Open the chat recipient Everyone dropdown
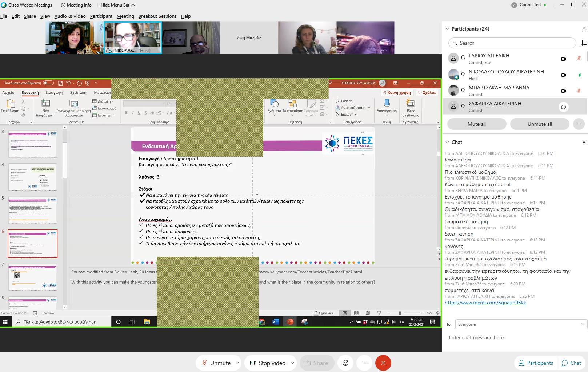Image resolution: width=588 pixels, height=372 pixels. click(521, 324)
